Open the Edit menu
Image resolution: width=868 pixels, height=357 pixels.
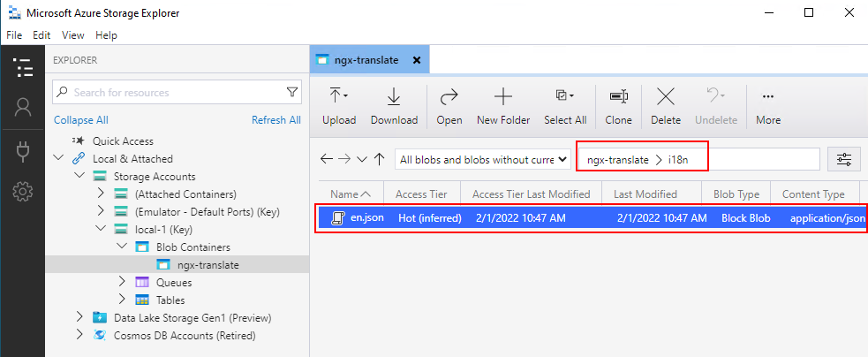click(42, 35)
